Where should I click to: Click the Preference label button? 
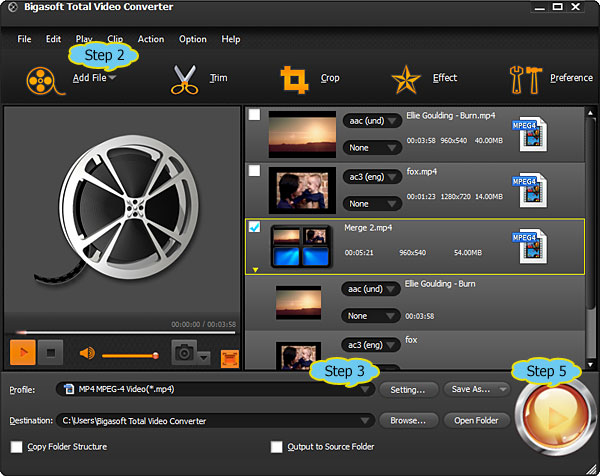(571, 78)
